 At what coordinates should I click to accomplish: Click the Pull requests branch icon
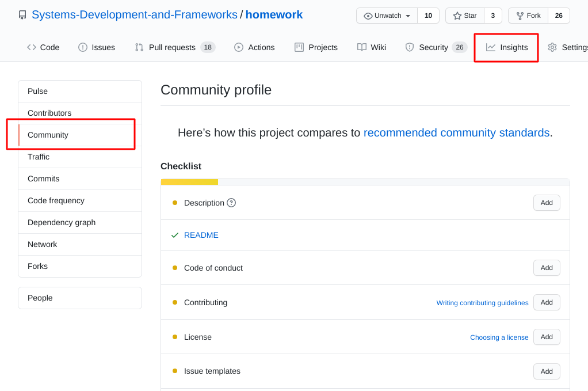(139, 47)
